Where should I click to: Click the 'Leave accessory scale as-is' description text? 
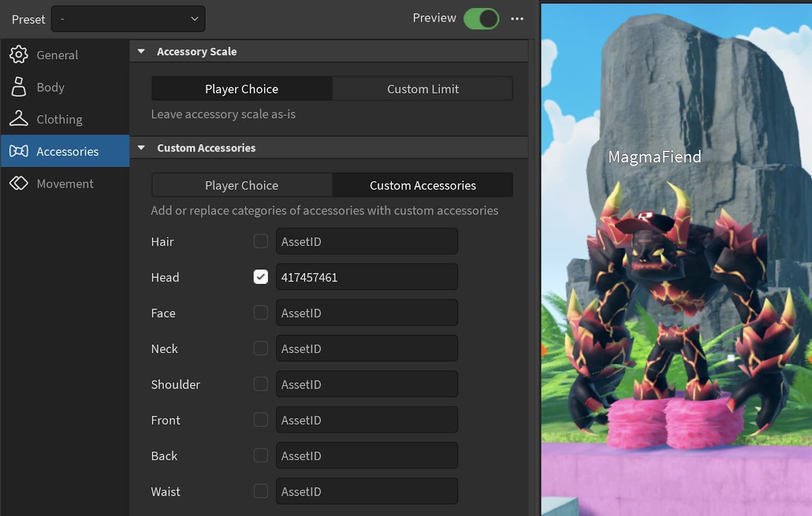(223, 114)
